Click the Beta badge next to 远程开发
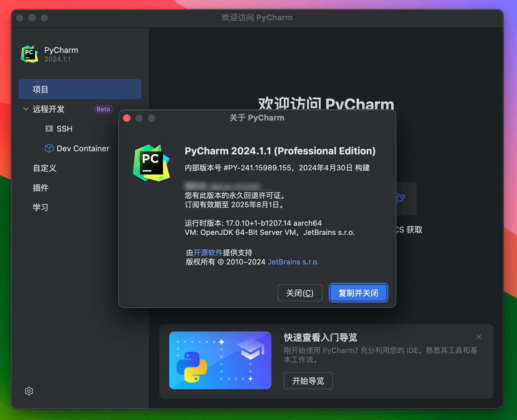This screenshot has height=420, width=517. (x=103, y=109)
